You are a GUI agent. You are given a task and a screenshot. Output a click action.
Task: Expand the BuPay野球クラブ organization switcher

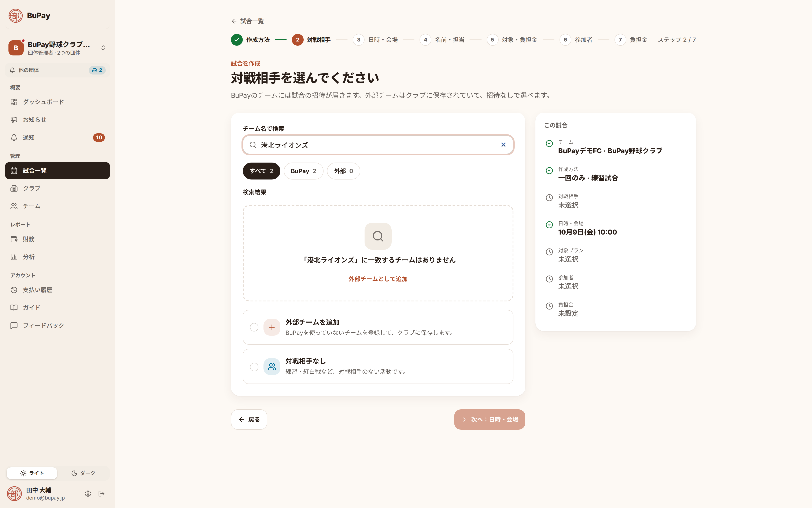[x=57, y=48]
